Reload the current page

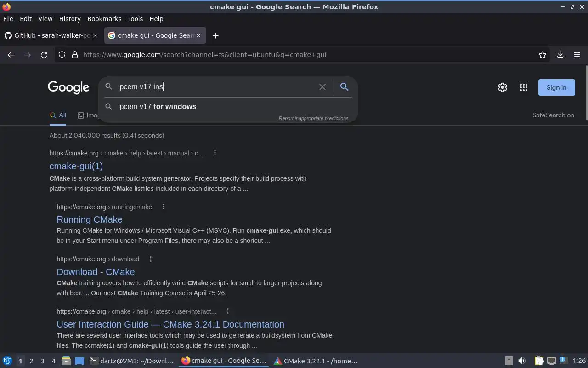pos(44,55)
